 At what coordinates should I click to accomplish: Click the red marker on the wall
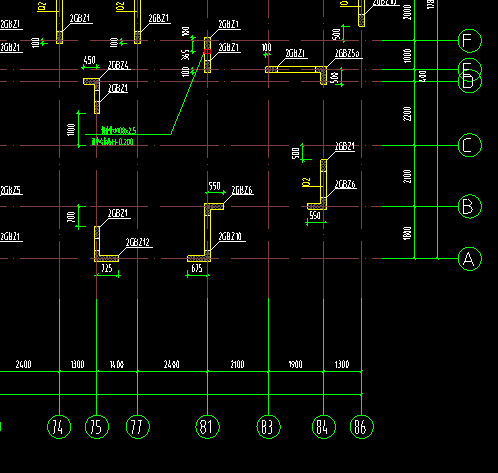pos(207,51)
